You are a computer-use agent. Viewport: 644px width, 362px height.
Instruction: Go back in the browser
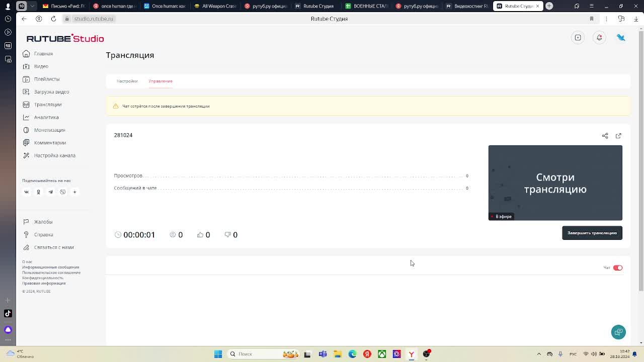(24, 19)
